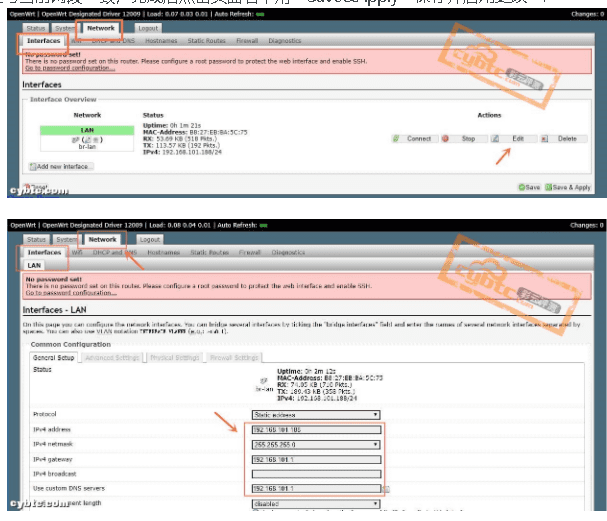Open Firewall subtab in the bottom screenshot
This screenshot has width=607, height=521.
pyautogui.click(x=250, y=252)
